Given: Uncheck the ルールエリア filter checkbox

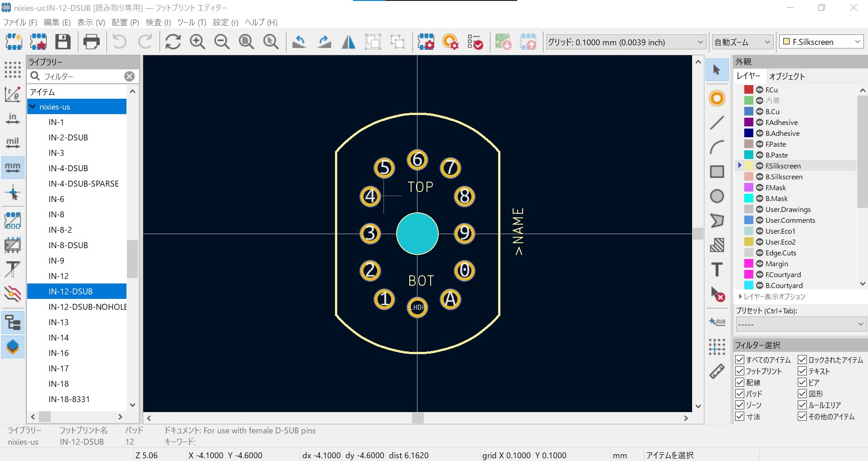Looking at the screenshot, I should coord(802,405).
